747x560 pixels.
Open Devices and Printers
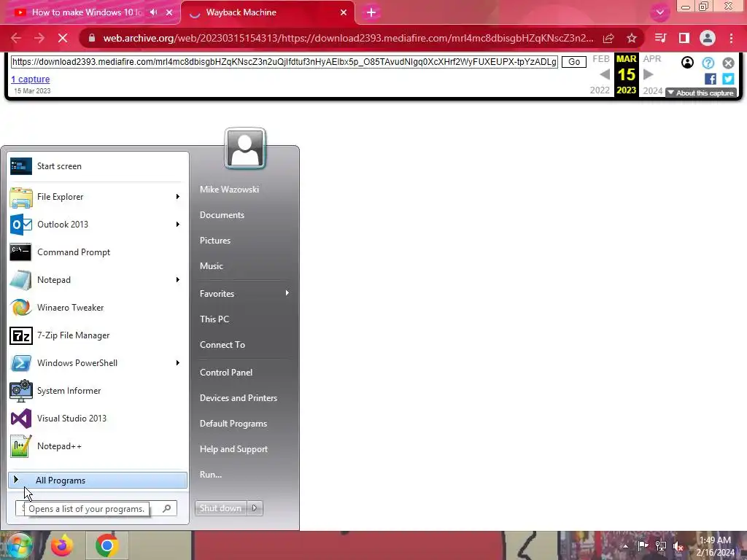(x=239, y=398)
